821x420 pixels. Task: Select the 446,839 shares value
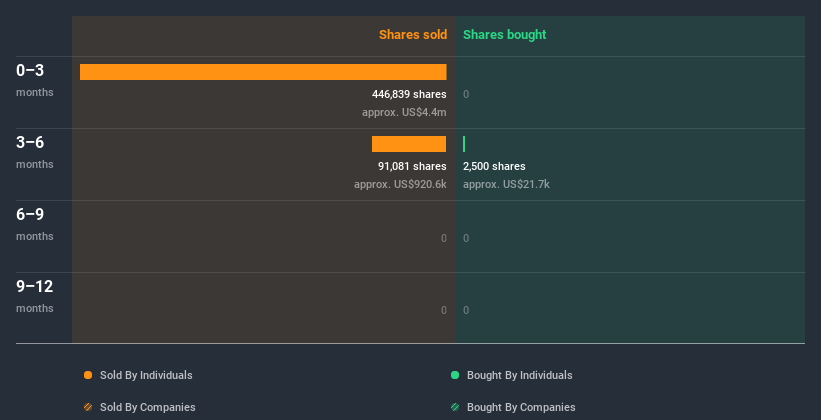(409, 94)
